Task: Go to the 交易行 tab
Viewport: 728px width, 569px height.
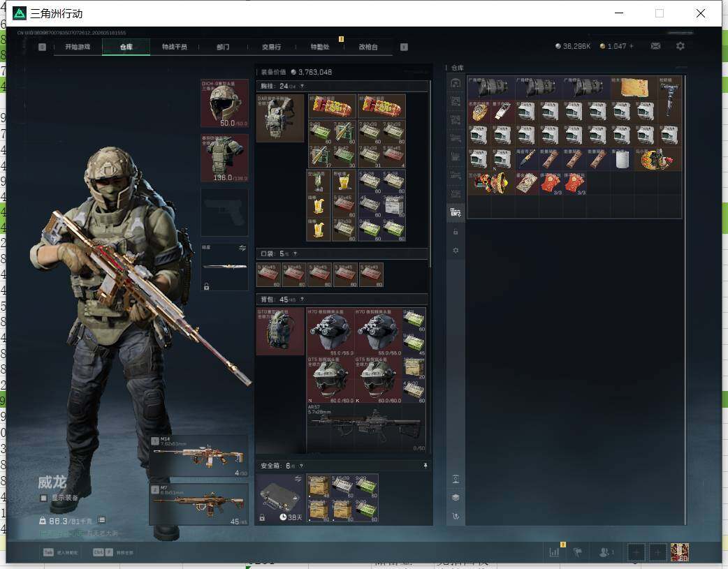Action: click(271, 47)
